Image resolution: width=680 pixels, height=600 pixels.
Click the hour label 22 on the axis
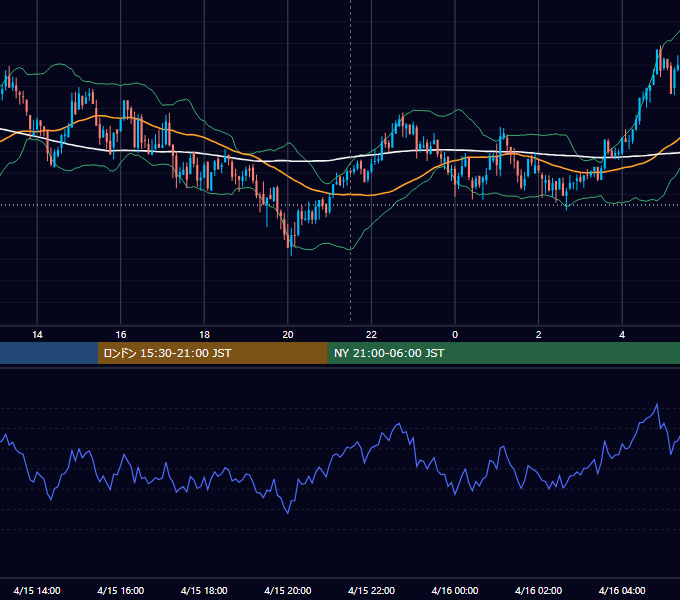tap(371, 335)
